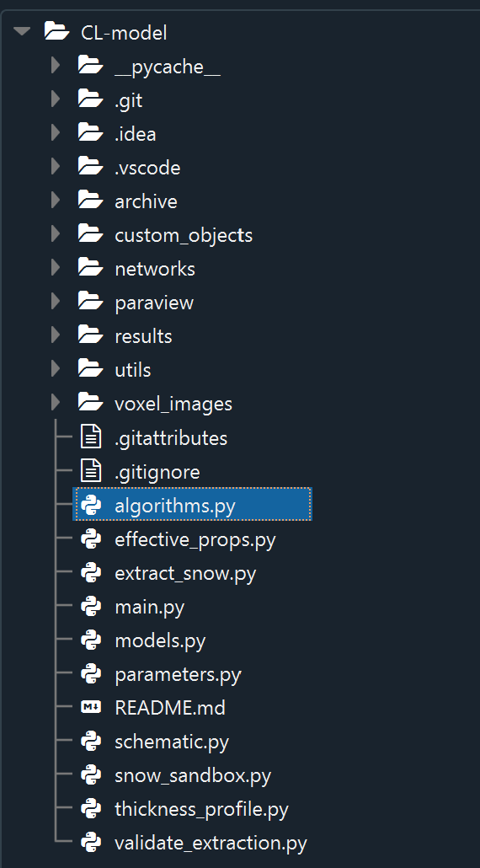Open models.py file name
This screenshot has height=868, width=480.
coord(160,641)
